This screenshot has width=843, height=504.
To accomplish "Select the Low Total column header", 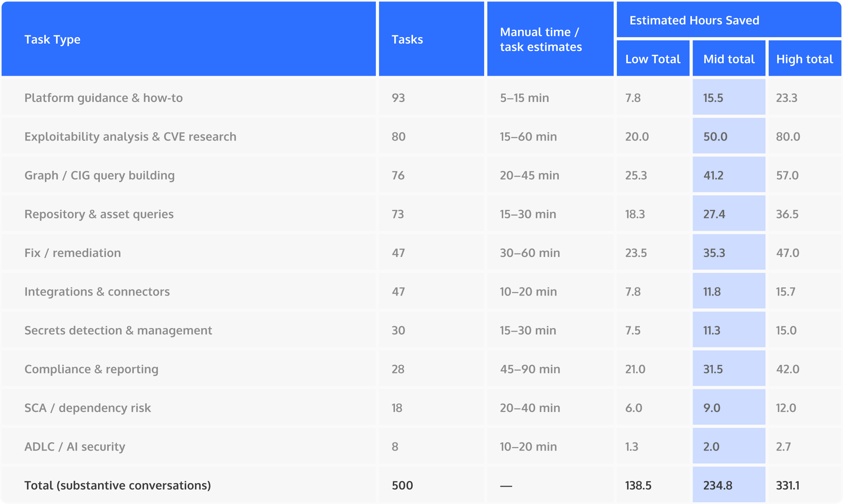I will click(x=653, y=59).
